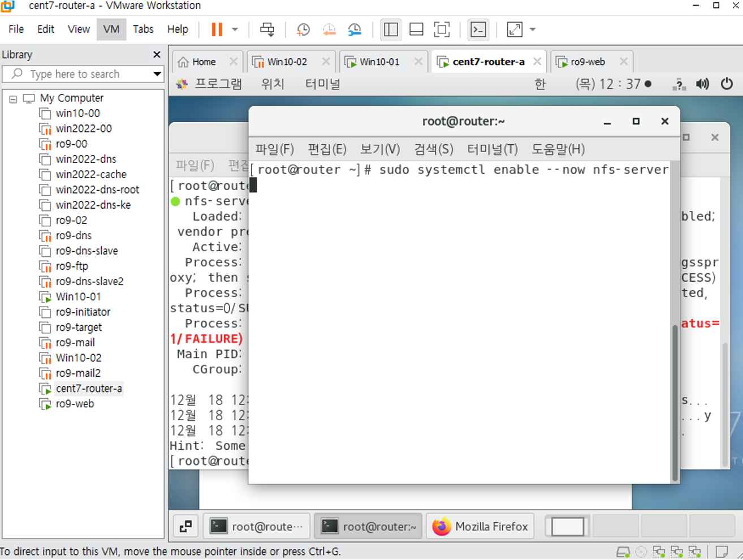Screen dimensions: 743x560
Task: Click the volume speaker icon in guest panel
Action: pyautogui.click(x=702, y=84)
